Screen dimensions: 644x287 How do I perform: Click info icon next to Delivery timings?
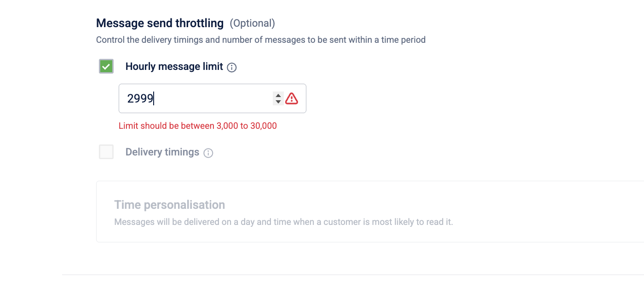tap(208, 153)
